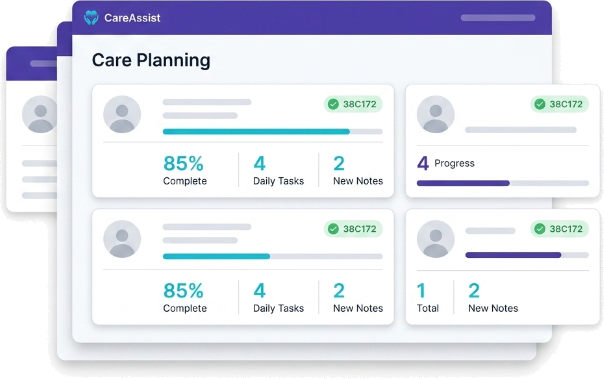
Task: Select the Care Planning heading
Action: (x=151, y=60)
